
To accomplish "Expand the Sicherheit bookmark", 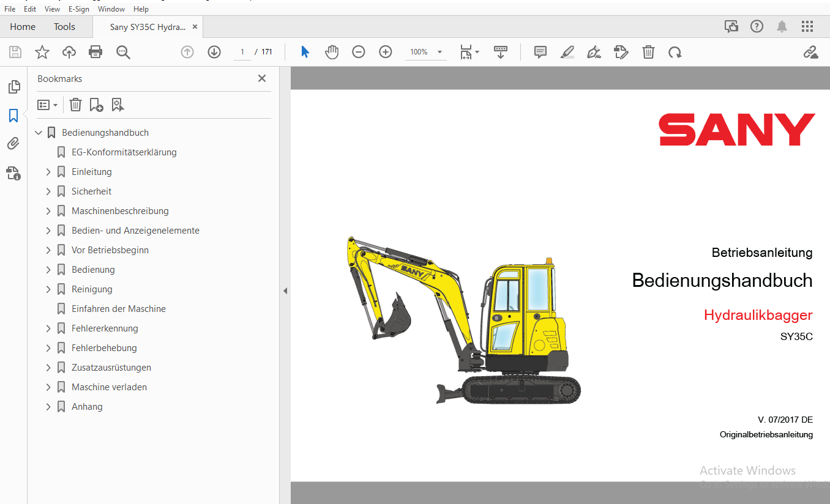I will [x=48, y=191].
